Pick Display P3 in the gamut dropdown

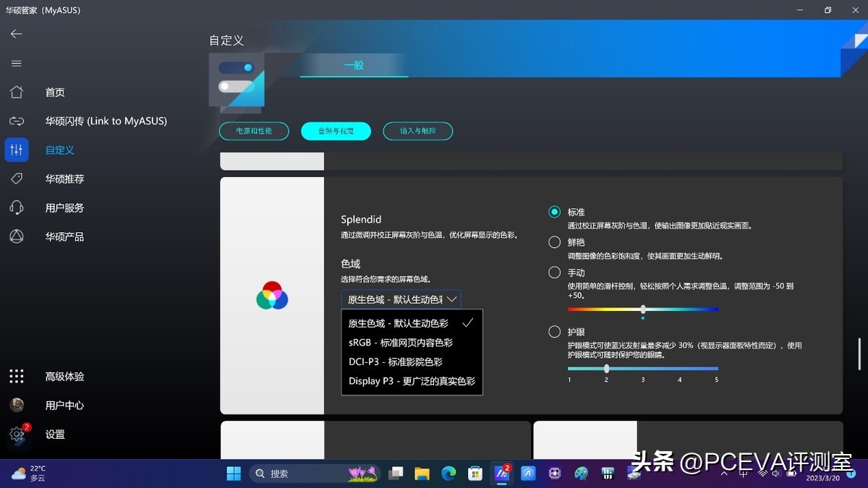tap(412, 381)
